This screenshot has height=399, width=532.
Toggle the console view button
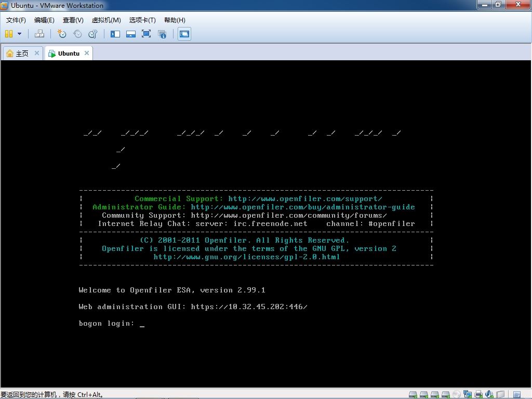(184, 34)
